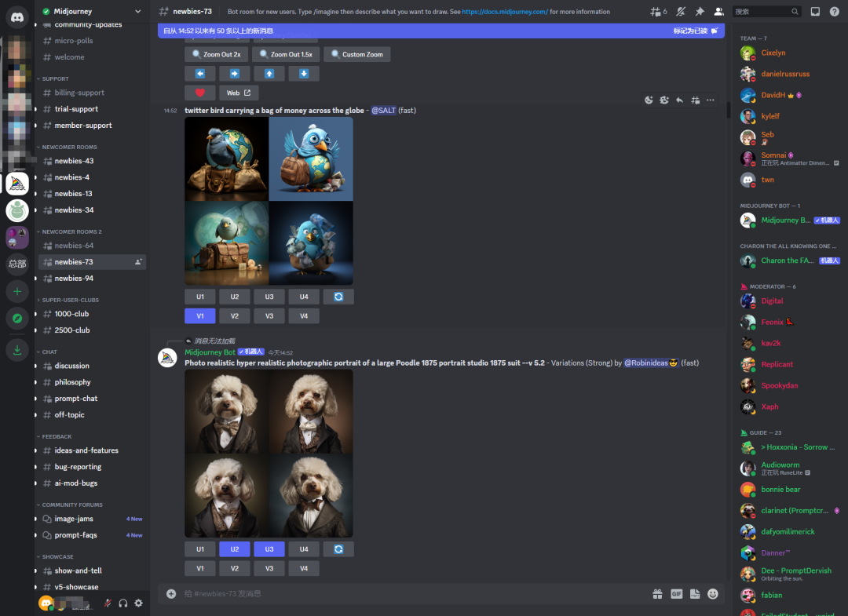This screenshot has height=616, width=848.
Task: Toggle notification mute bell for this channel
Action: [x=680, y=12]
